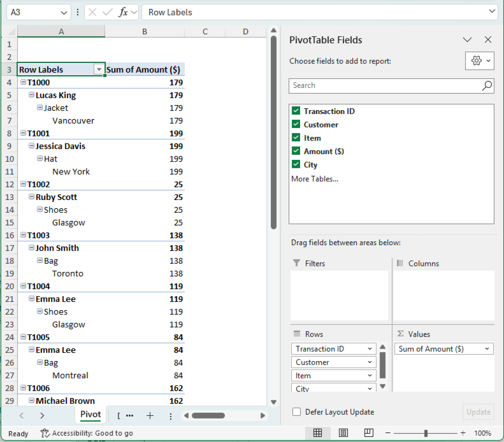Click the Insert Function fx icon

(123, 12)
